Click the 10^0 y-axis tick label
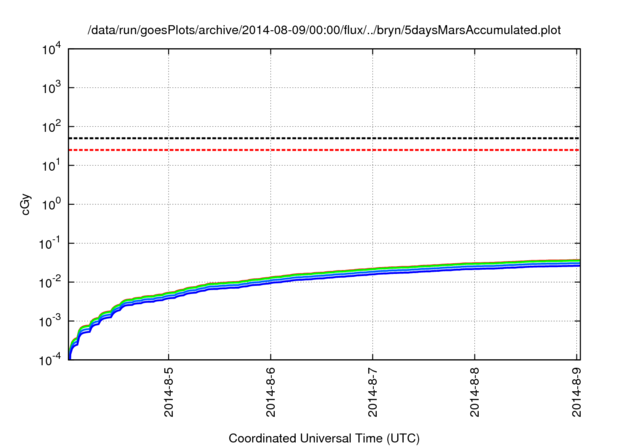640x448 pixels. (x=52, y=204)
